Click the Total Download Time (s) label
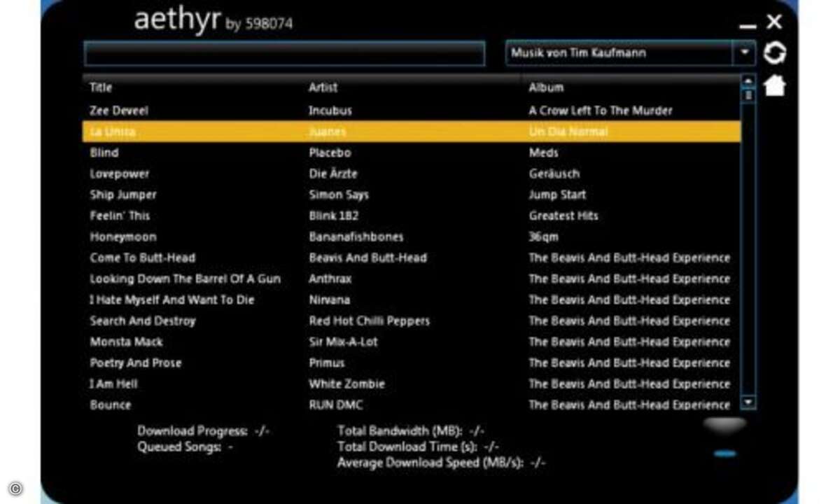This screenshot has height=504, width=840. 407,447
